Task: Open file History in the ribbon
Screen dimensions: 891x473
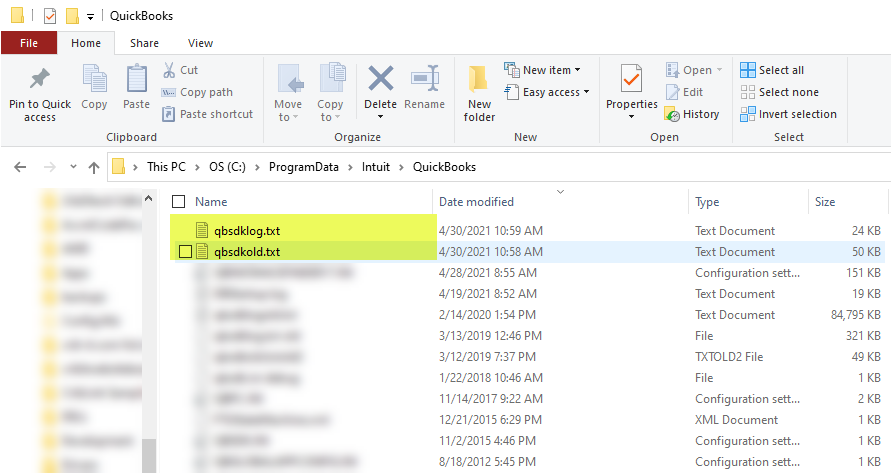Action: [x=692, y=114]
